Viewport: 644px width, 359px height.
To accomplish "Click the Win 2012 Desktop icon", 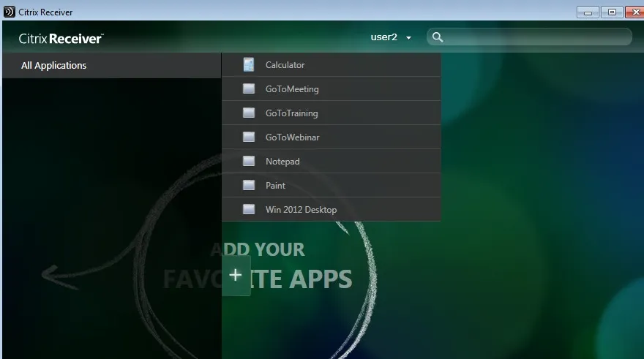I will (249, 210).
